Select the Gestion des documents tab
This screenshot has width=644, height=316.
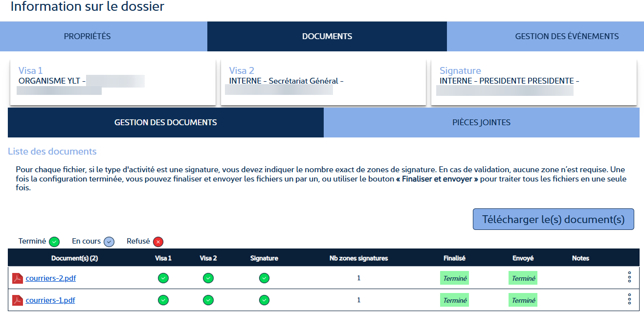click(x=165, y=122)
